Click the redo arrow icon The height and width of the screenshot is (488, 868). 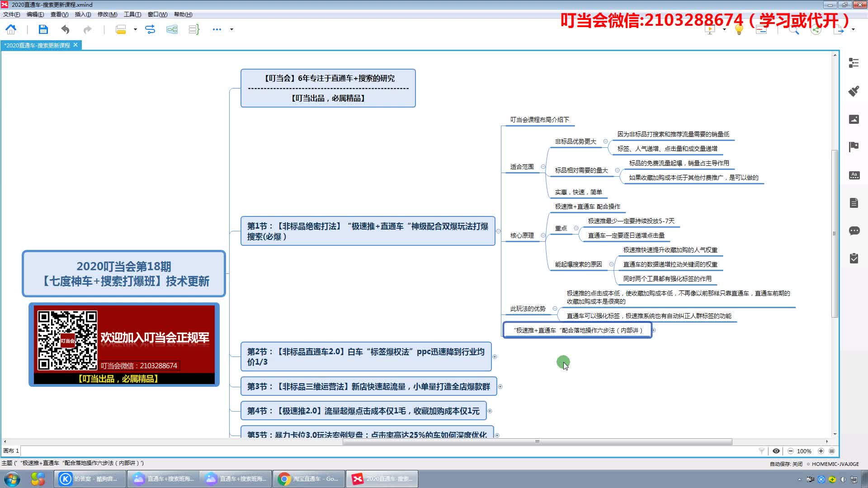(x=87, y=29)
